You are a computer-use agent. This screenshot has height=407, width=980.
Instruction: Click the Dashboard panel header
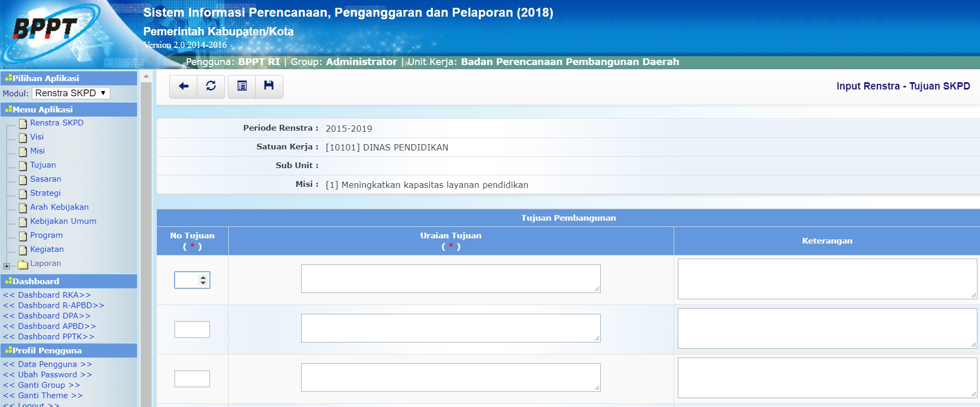(x=69, y=281)
